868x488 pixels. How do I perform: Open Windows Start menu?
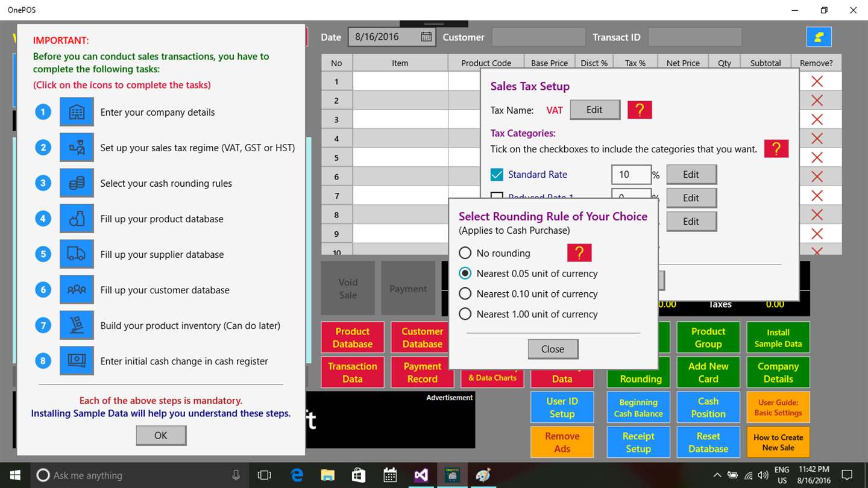tap(14, 475)
